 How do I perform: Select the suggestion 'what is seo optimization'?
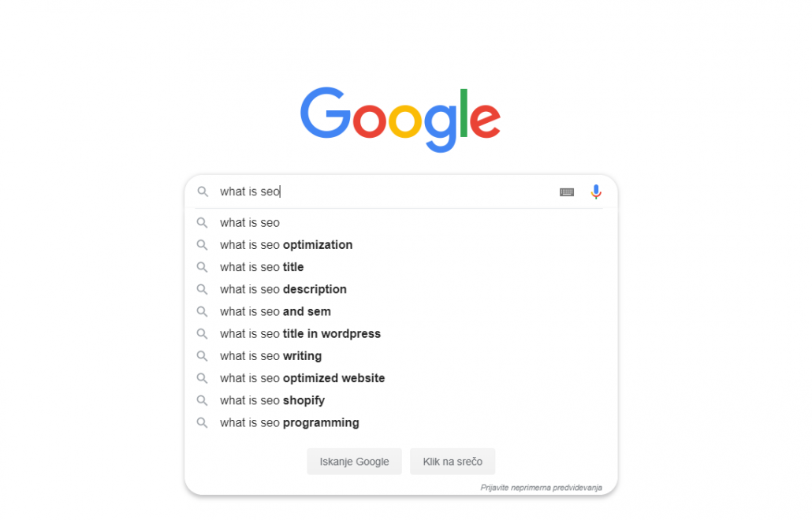[285, 245]
